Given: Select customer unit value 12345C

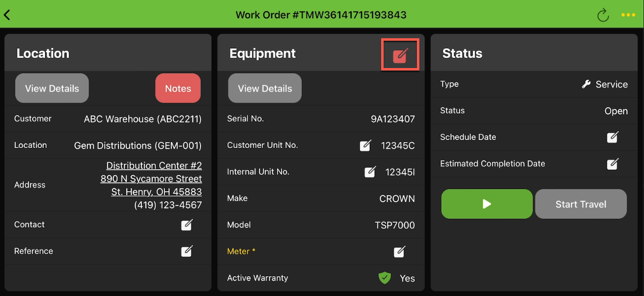Looking at the screenshot, I should tap(398, 146).
